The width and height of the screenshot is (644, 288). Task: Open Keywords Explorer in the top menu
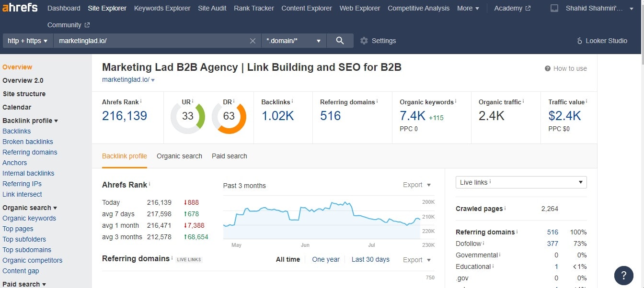click(x=162, y=8)
